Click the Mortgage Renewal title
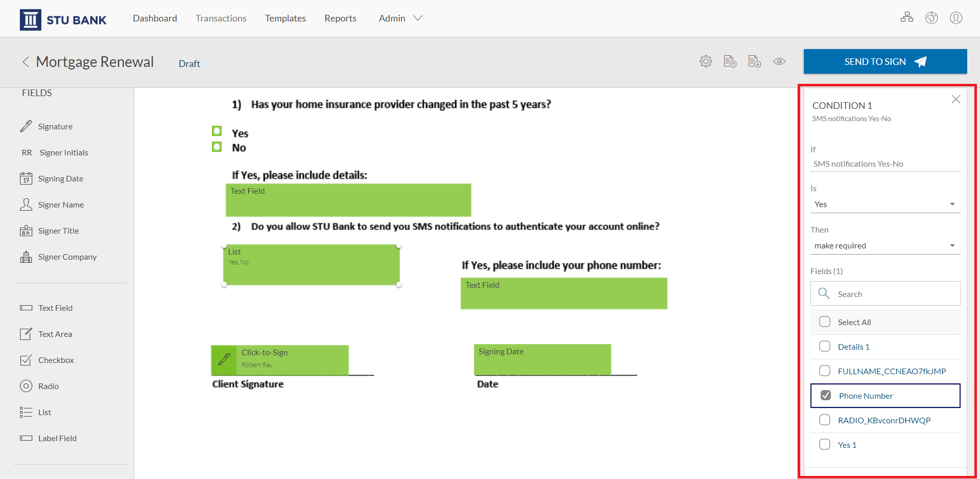This screenshot has height=479, width=980. point(95,62)
